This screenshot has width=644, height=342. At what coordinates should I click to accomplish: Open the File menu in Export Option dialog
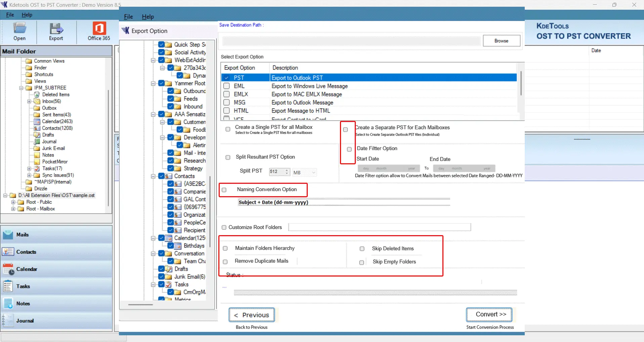128,16
